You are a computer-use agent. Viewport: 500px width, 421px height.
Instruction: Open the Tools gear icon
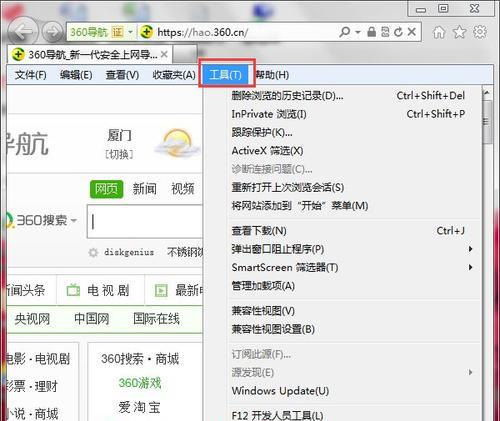[480, 32]
